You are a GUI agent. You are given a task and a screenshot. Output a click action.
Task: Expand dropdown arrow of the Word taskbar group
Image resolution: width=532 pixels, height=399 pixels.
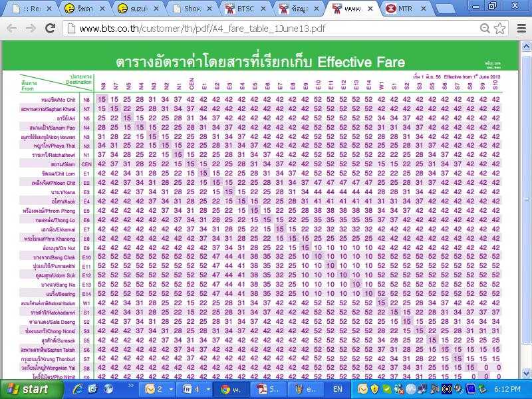click(x=208, y=390)
